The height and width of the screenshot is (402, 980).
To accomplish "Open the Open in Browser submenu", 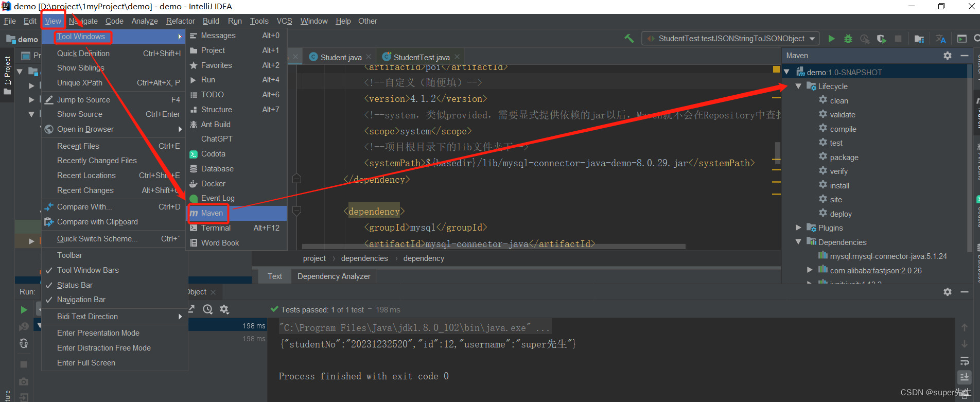I will click(x=114, y=129).
